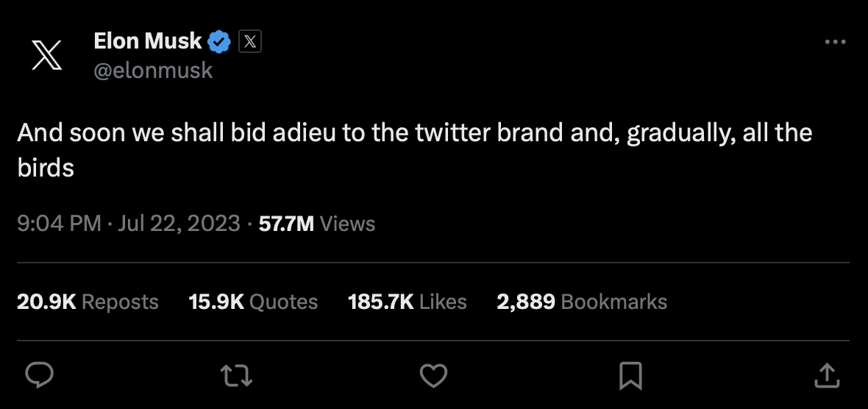Open Elon Musk display name profile
This screenshot has width=868, height=409.
147,41
